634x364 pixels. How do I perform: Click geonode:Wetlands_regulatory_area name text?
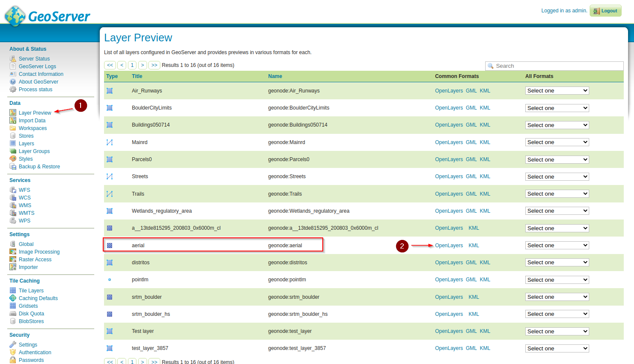pyautogui.click(x=309, y=211)
